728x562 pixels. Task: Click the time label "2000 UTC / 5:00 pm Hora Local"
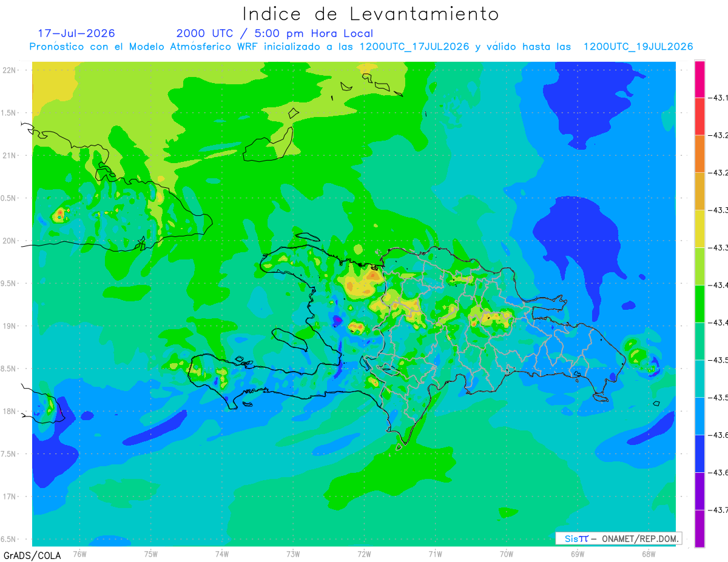tap(275, 33)
